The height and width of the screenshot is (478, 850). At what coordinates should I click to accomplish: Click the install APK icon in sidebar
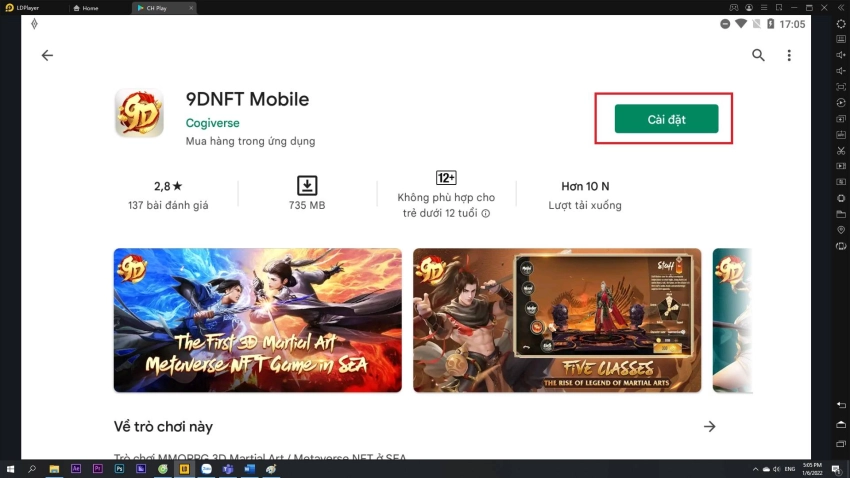point(841,134)
